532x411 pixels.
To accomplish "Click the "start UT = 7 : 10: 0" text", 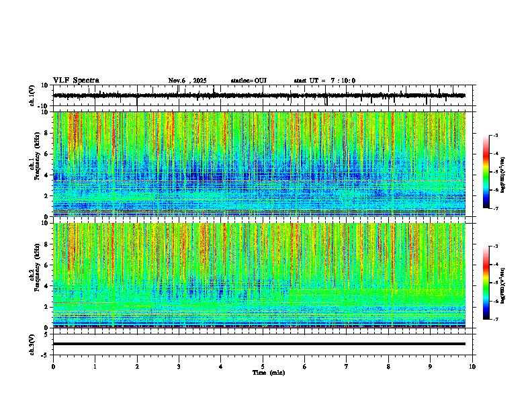I will (x=324, y=81).
